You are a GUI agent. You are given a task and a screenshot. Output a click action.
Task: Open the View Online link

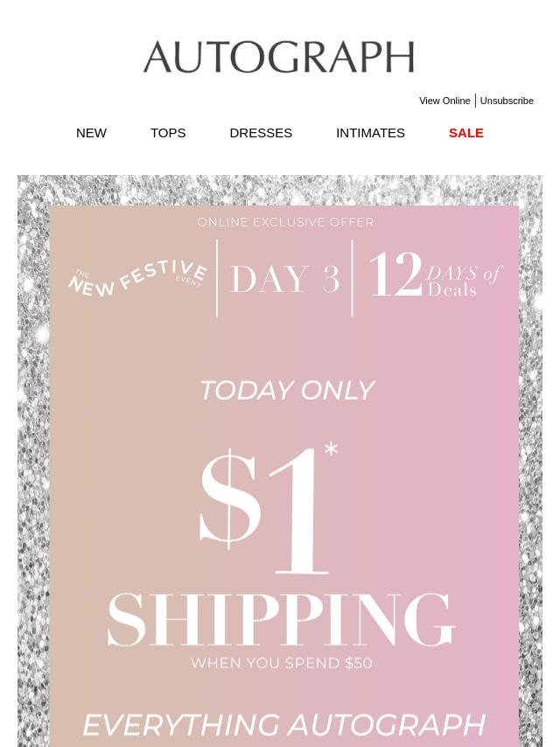tap(444, 101)
